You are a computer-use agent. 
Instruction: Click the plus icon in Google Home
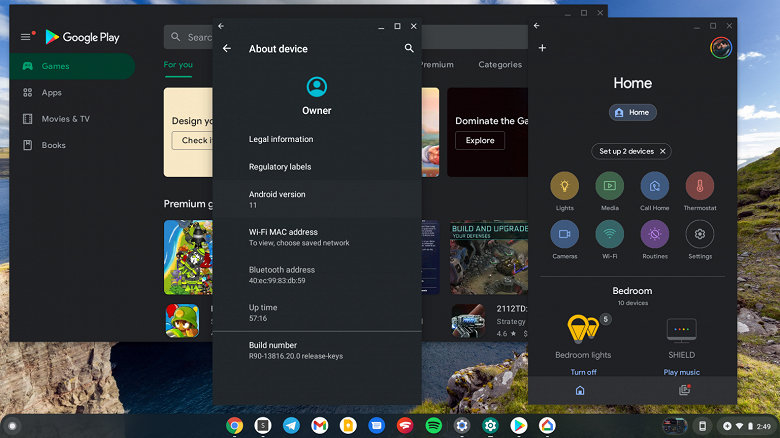[542, 48]
